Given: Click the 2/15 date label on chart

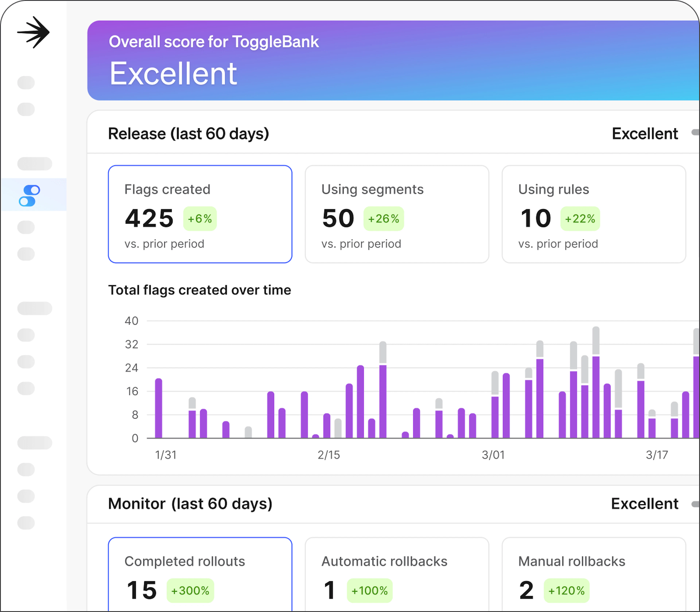Looking at the screenshot, I should tap(328, 455).
